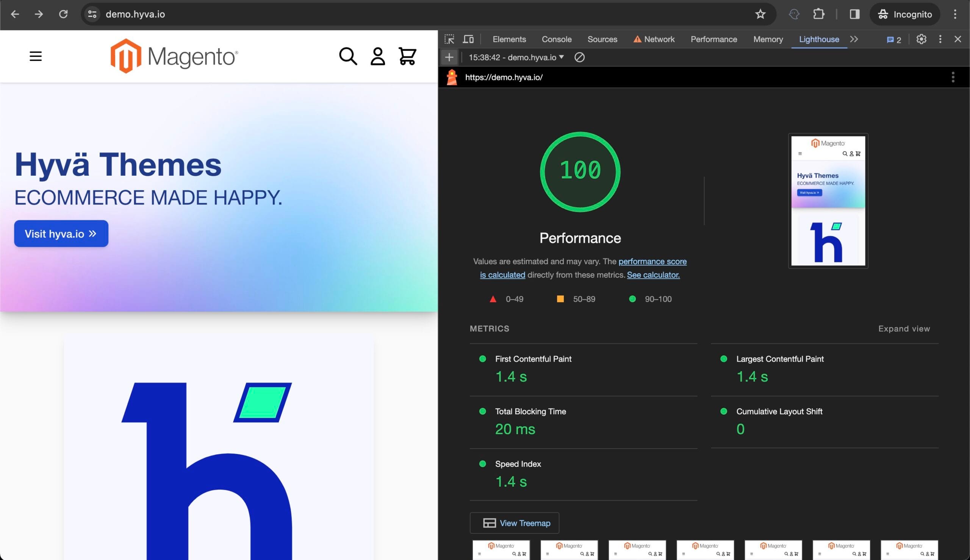The image size is (970, 560).
Task: Open the shopping cart icon
Action: click(x=407, y=56)
